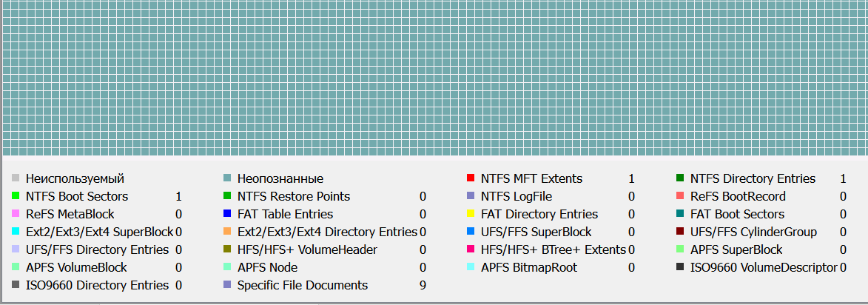868x305 pixels.
Task: Click the 'ISO9660 Directory Entries' label
Action: [98, 285]
